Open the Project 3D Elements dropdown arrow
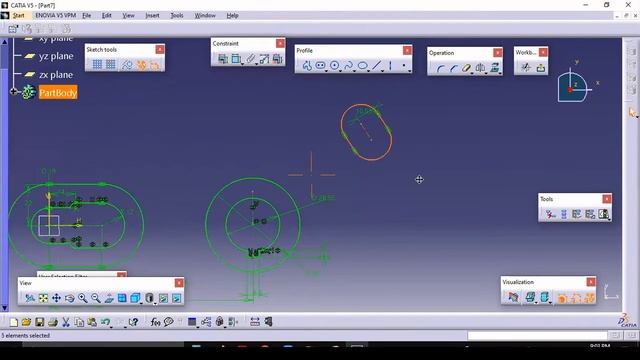The width and height of the screenshot is (640, 360). tap(500, 73)
